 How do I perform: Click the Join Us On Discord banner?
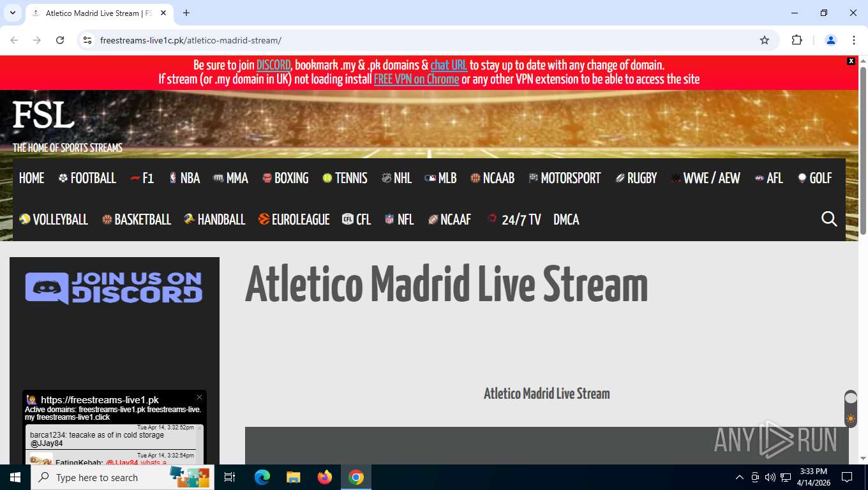coord(114,288)
